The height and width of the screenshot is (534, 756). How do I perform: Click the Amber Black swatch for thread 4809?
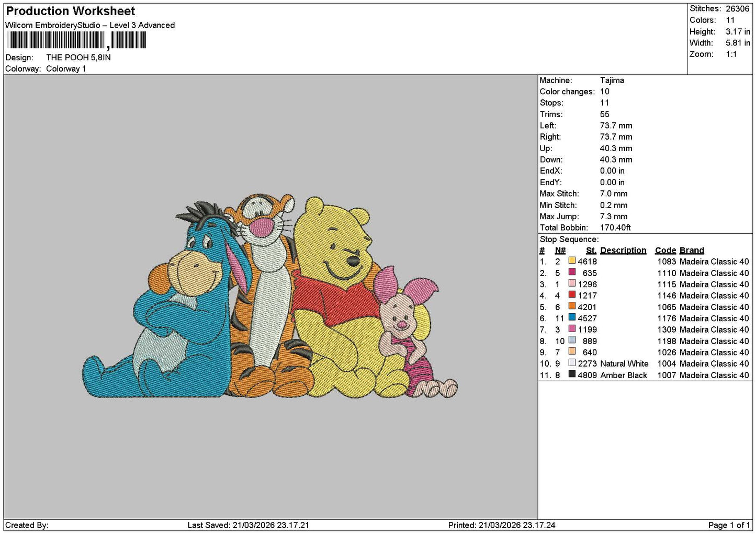tap(572, 374)
